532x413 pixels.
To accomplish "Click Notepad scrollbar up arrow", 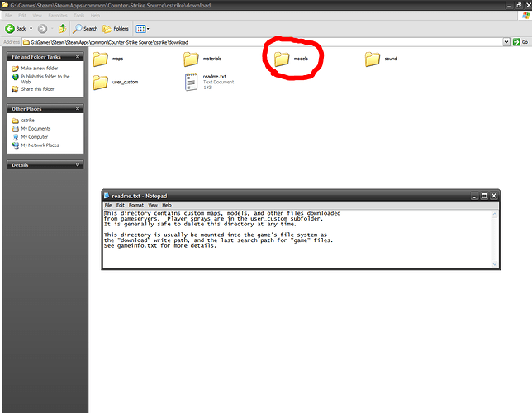I will (495, 215).
